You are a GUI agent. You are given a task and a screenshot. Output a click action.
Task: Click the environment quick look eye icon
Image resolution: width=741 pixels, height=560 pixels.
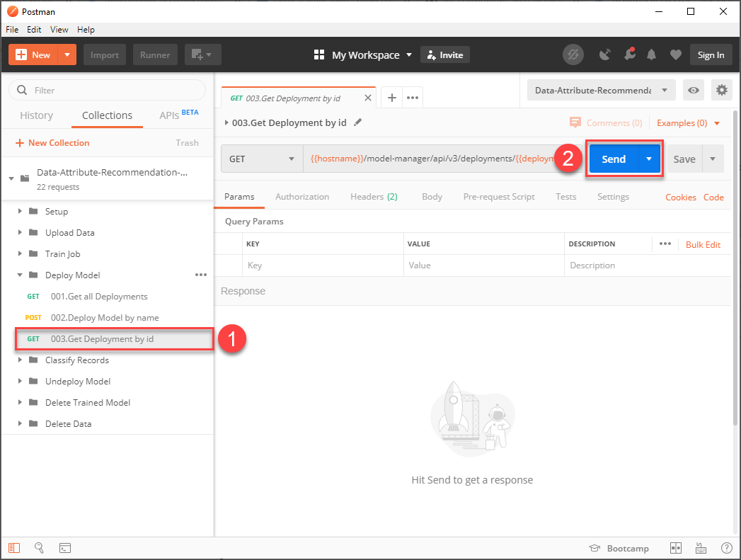click(694, 90)
